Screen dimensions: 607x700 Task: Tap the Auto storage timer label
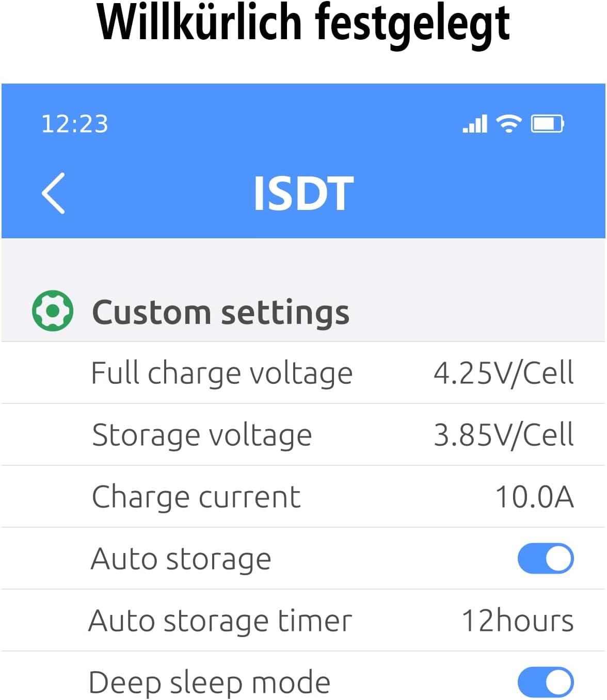point(220,621)
